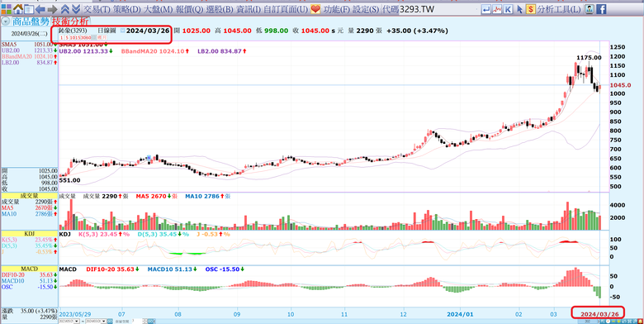The height and width of the screenshot is (324, 644).
Task: Open the 功能(F) menu
Action: click(x=337, y=9)
